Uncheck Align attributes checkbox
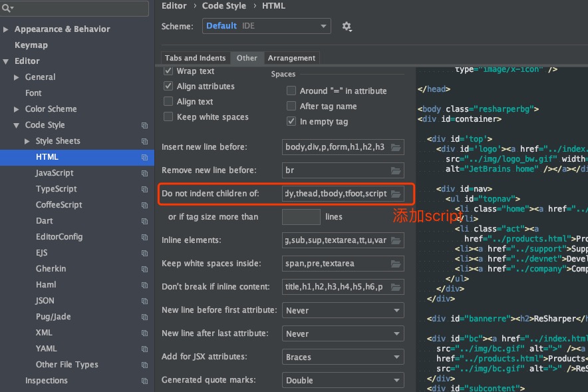The width and height of the screenshot is (588, 392). [168, 86]
